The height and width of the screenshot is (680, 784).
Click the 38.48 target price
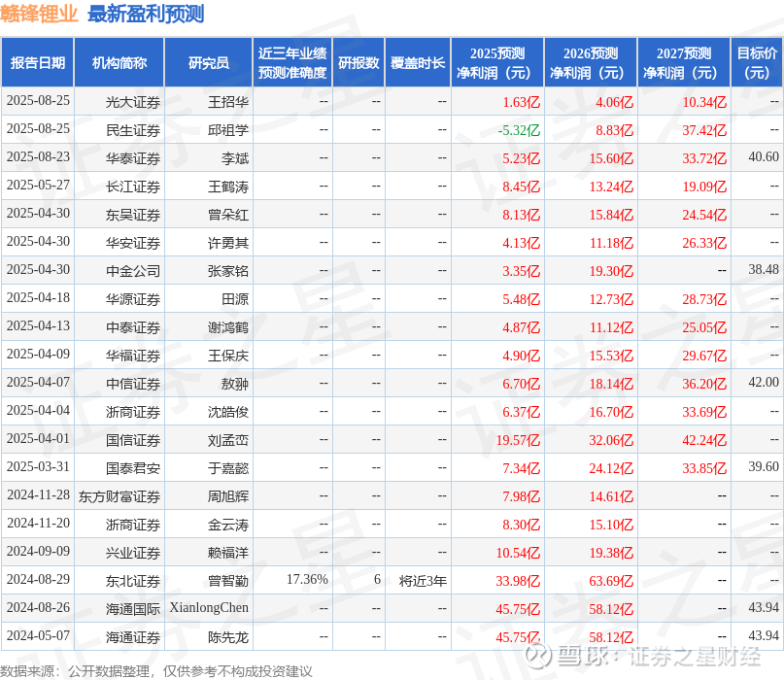(x=764, y=269)
